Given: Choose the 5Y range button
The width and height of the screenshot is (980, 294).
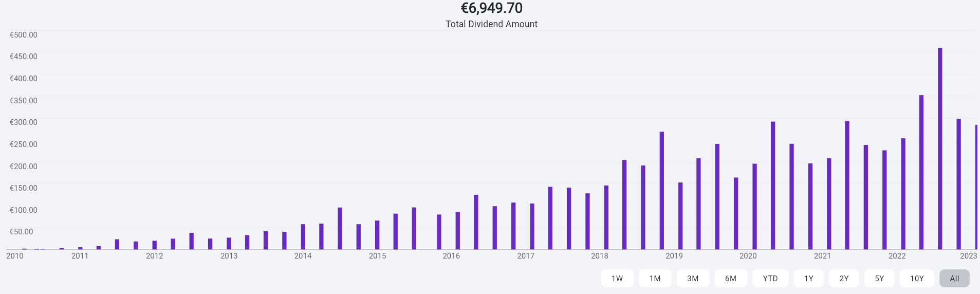Looking at the screenshot, I should 879,279.
